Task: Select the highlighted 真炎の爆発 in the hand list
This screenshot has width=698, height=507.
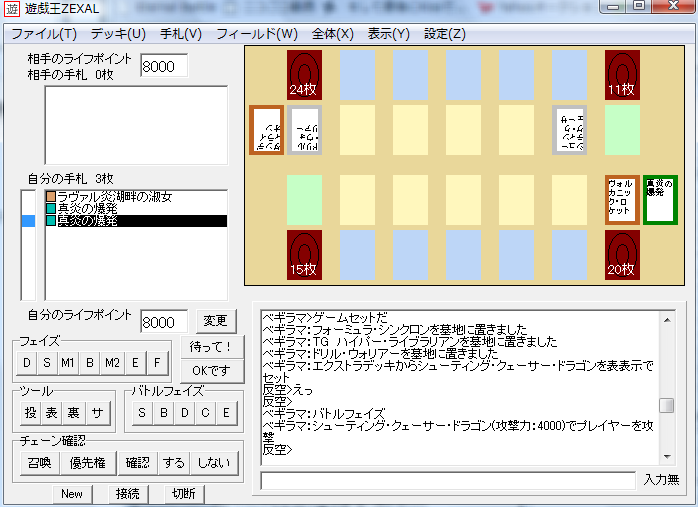Action: pyautogui.click(x=136, y=221)
